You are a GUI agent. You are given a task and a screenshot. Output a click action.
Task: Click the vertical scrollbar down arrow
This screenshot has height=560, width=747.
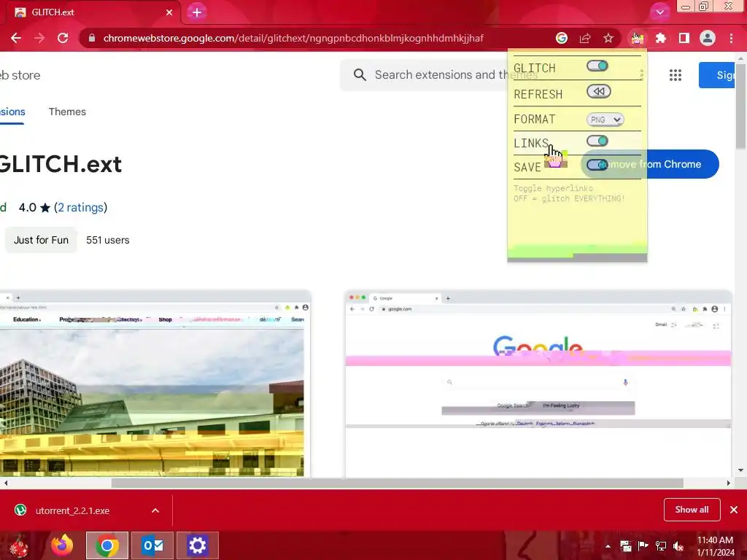click(740, 470)
